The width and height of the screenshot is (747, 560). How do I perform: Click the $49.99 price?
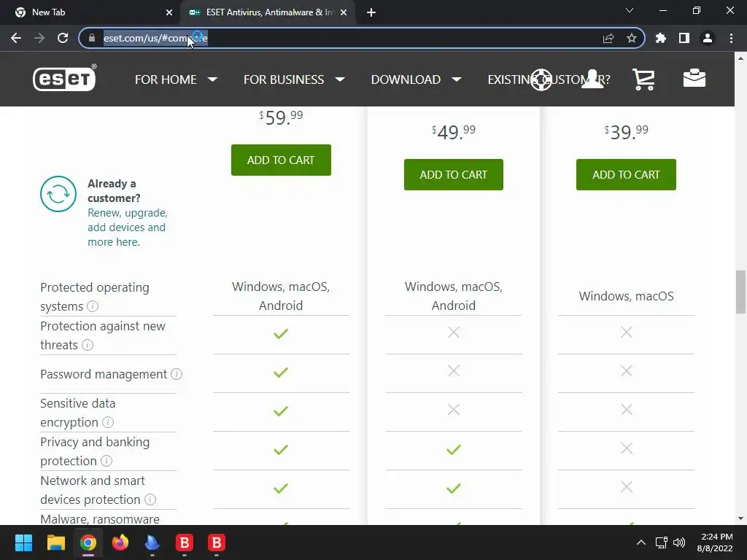tap(454, 133)
